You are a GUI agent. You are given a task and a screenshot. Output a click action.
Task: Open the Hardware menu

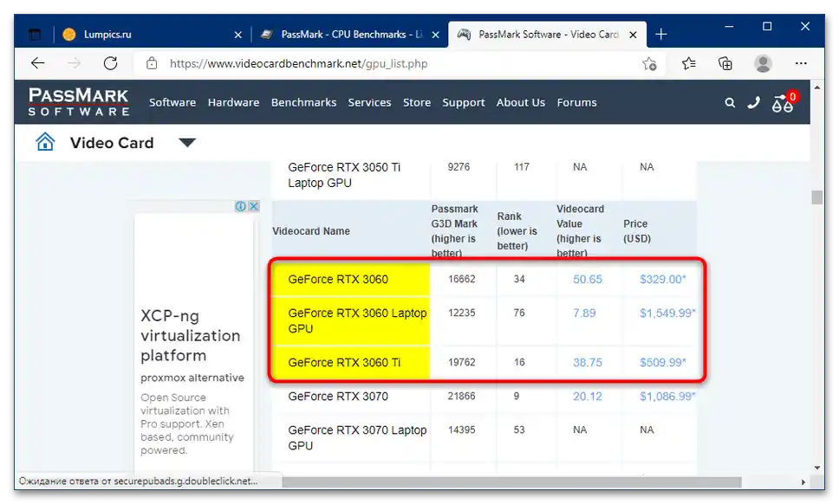tap(233, 102)
